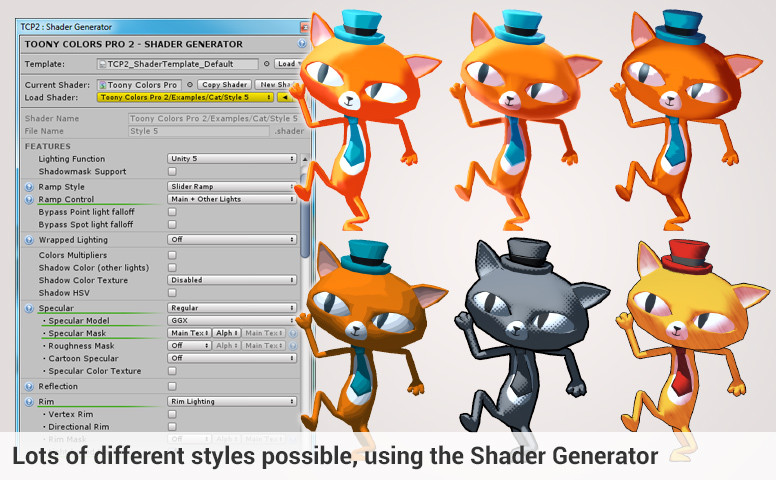Close the TCP2 Shader Generator window
776x480 pixels.
pyautogui.click(x=305, y=27)
